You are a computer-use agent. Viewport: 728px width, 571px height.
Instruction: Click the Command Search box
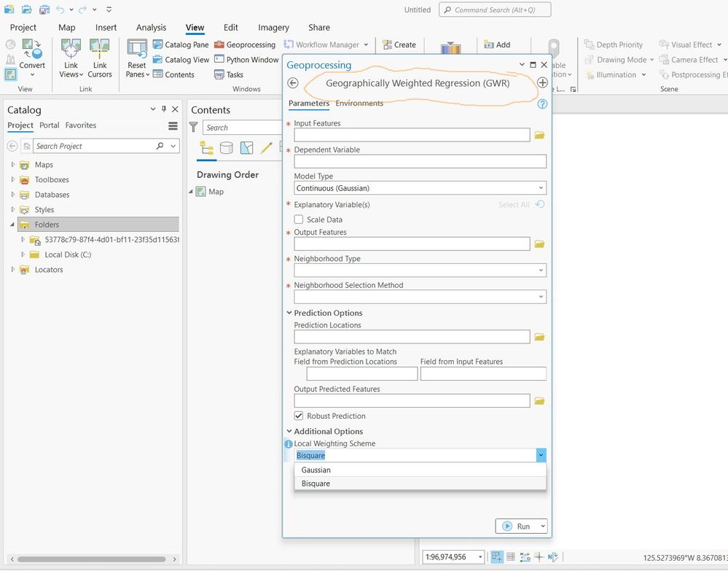pos(495,9)
